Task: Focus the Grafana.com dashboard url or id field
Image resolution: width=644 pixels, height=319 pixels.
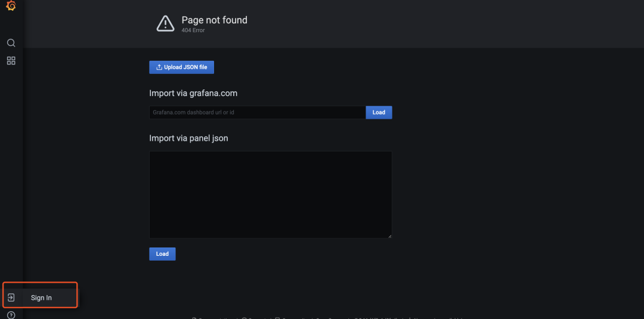Action: [258, 113]
